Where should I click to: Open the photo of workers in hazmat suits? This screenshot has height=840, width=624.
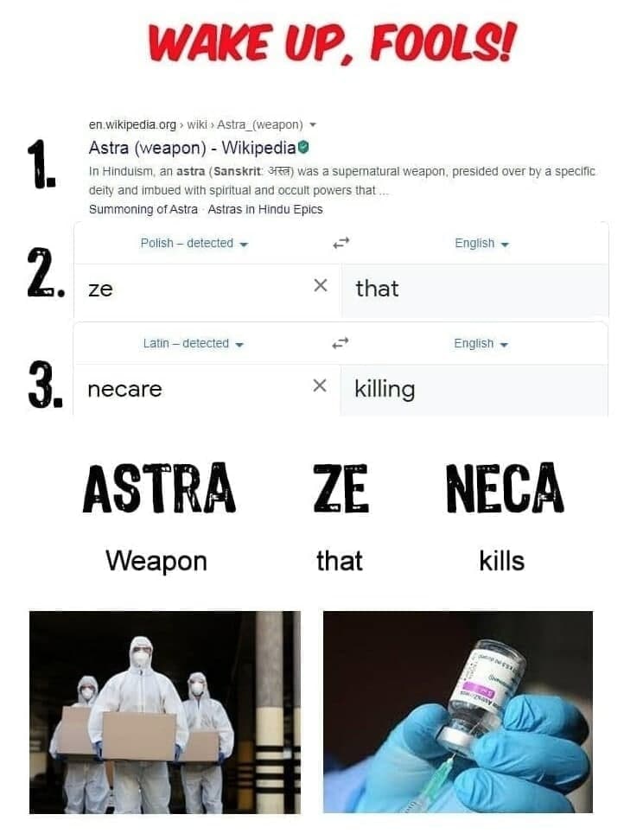[x=165, y=712]
